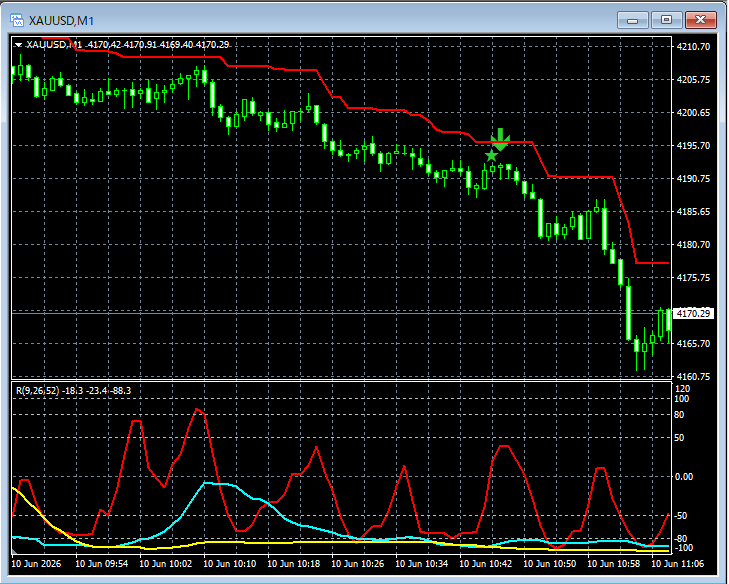This screenshot has width=729, height=584.
Task: Click the green star marker on chart
Action: coord(491,155)
